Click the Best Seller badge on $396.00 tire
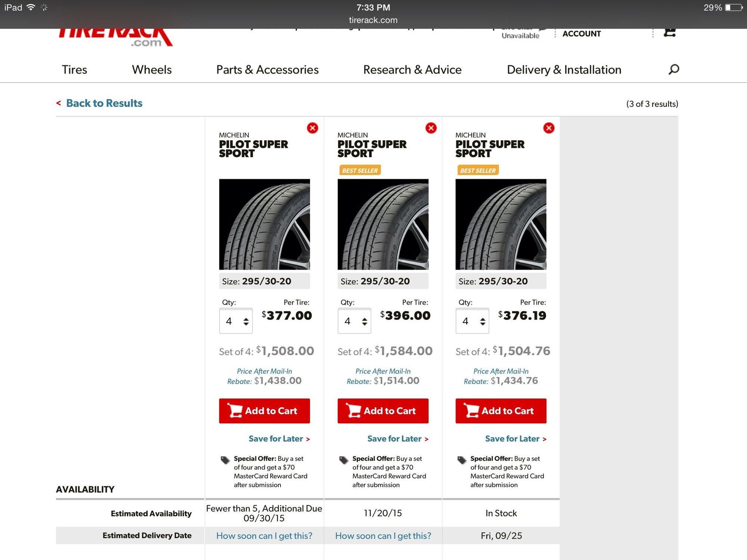Viewport: 747px width, 560px height. pos(360,170)
